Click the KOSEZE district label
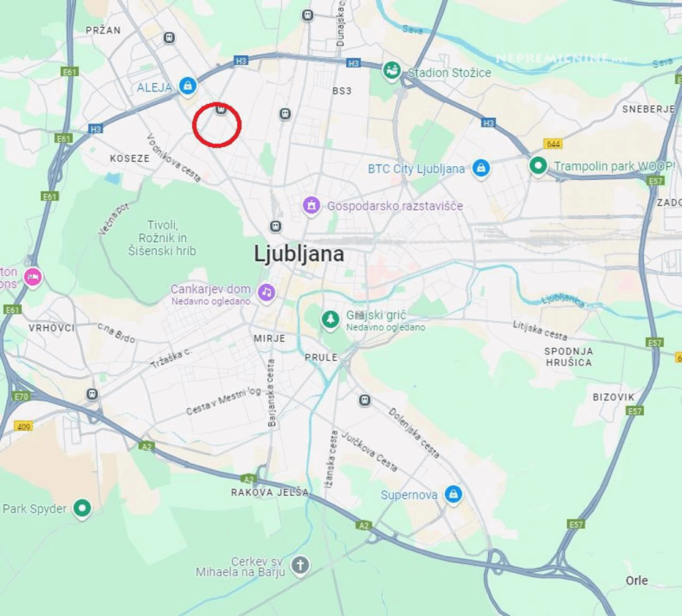The image size is (682, 616). [x=130, y=158]
